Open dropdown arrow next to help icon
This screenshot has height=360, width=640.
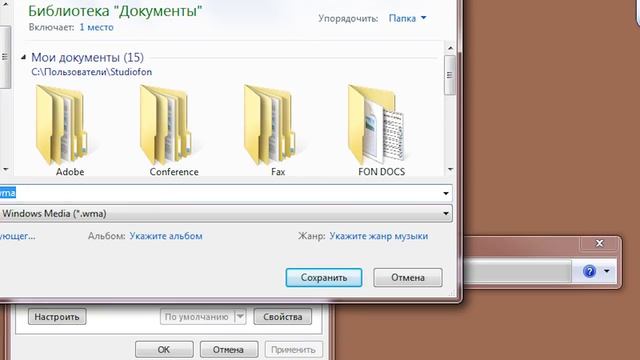click(607, 271)
